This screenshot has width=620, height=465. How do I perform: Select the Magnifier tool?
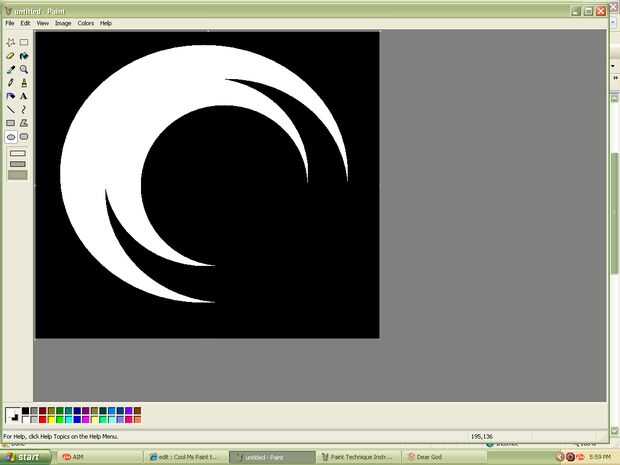24,70
